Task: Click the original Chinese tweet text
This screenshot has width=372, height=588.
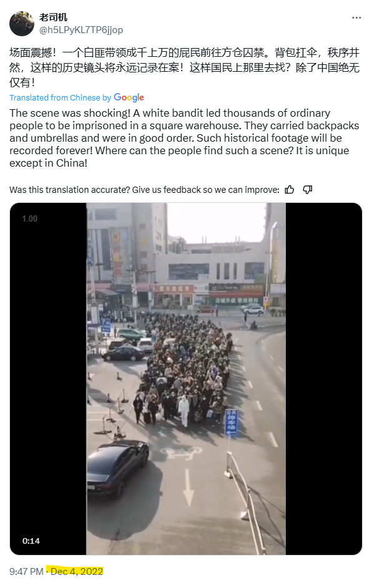Action: (x=185, y=67)
